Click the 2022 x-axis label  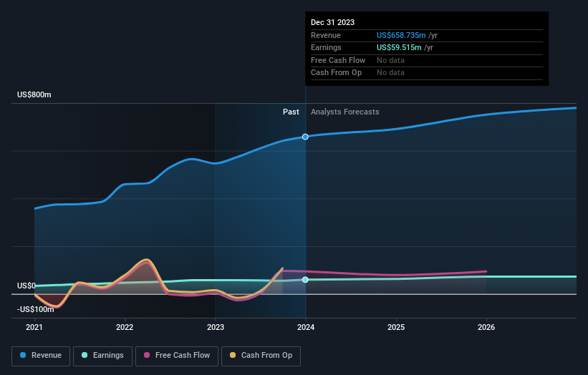click(125, 328)
